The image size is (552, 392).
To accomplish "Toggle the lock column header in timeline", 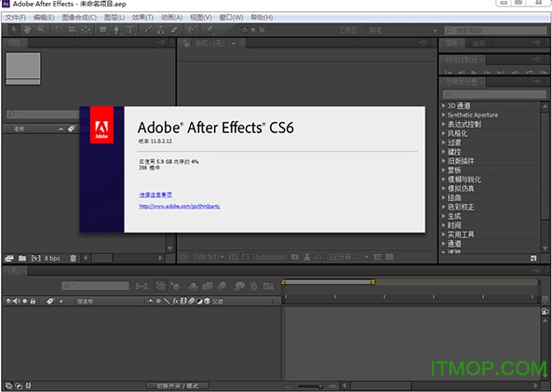I will tap(33, 301).
